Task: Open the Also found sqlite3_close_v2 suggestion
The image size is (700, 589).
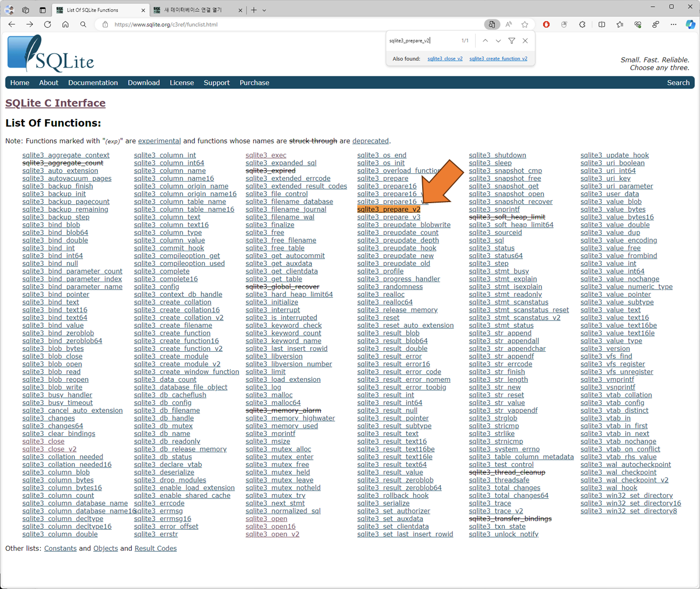Action: [x=445, y=59]
